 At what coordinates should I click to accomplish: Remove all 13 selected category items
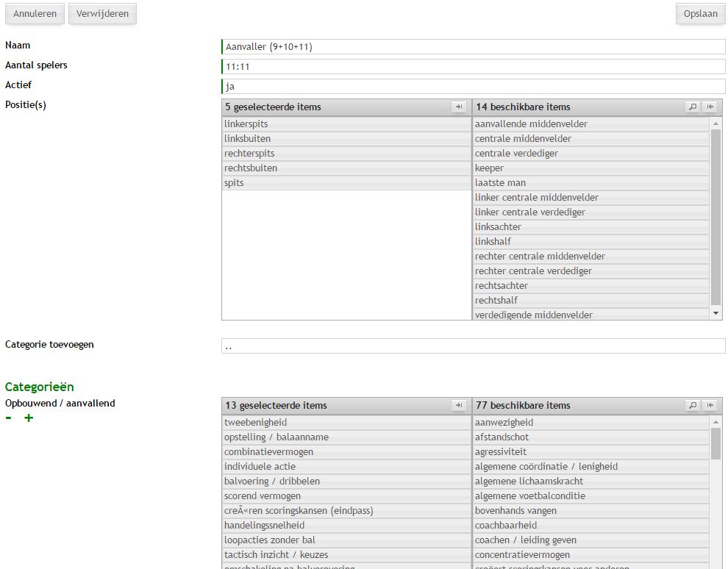coord(459,406)
